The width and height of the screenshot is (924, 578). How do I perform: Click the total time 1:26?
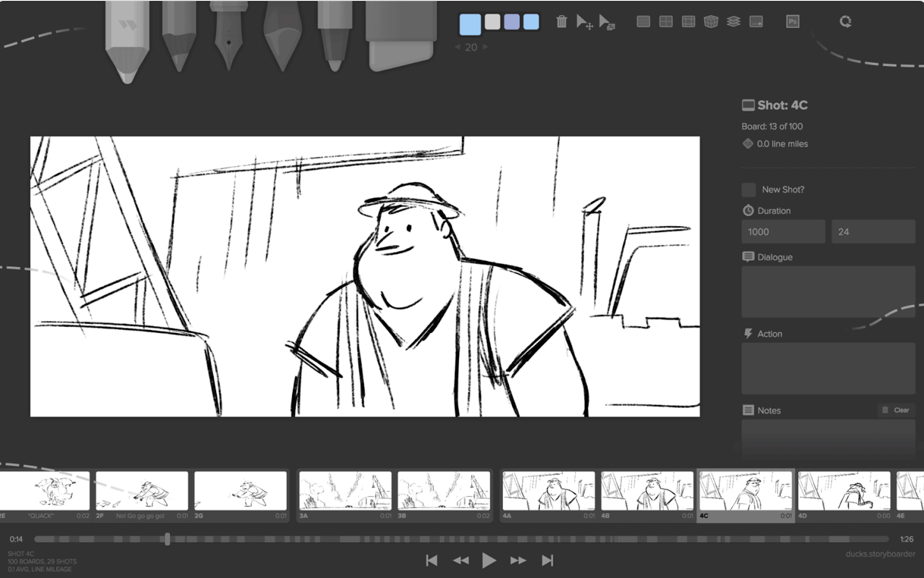[907, 539]
